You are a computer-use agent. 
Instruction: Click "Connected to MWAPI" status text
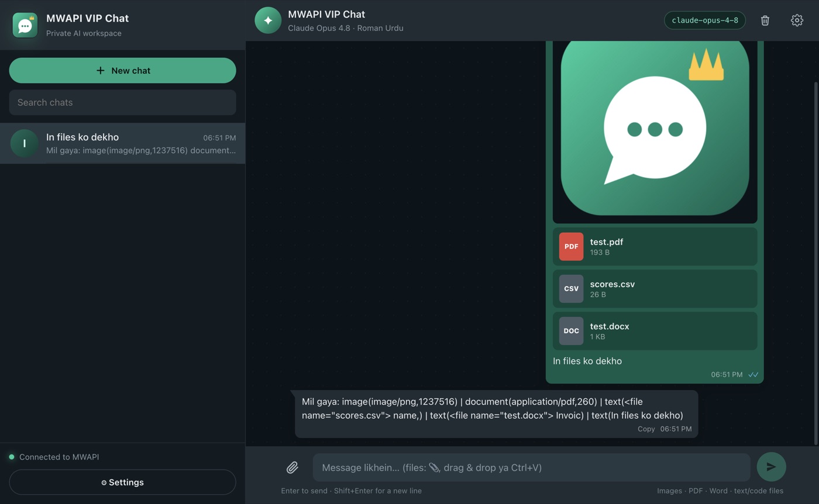pos(59,457)
